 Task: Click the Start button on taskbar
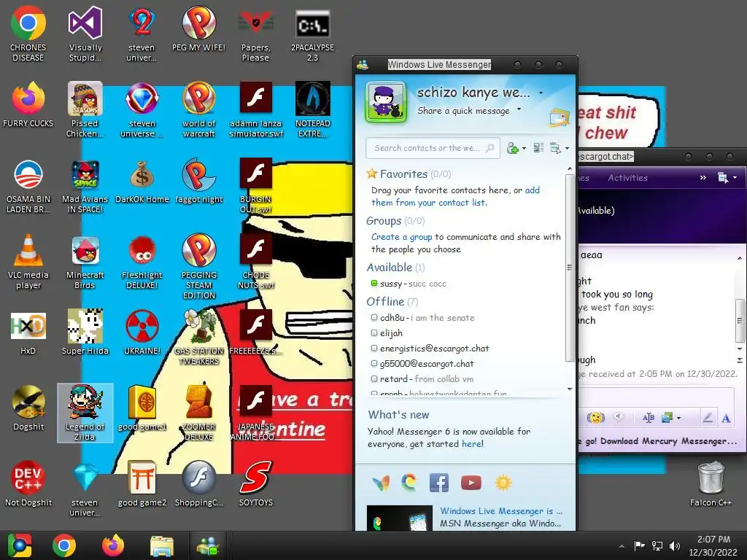click(20, 545)
